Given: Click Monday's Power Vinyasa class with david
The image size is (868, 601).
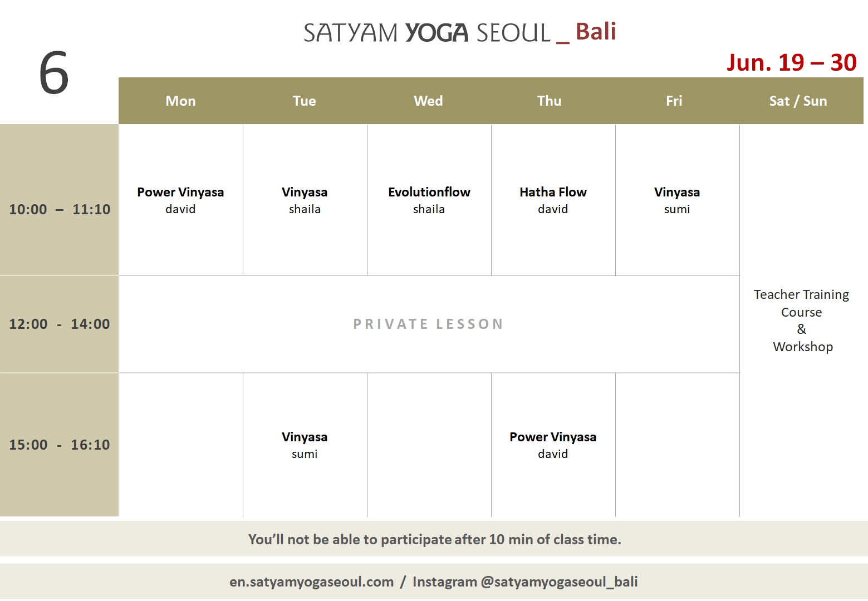Looking at the screenshot, I should (180, 200).
